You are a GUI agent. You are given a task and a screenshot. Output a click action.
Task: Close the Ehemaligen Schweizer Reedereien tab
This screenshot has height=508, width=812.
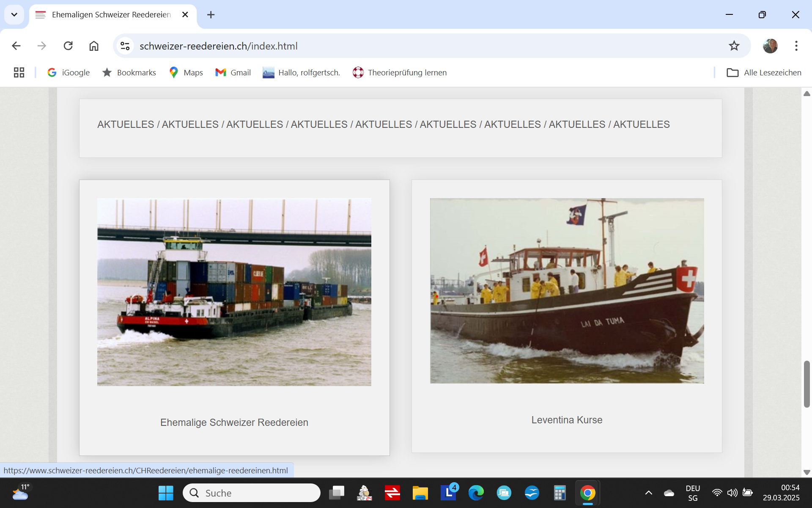(185, 15)
